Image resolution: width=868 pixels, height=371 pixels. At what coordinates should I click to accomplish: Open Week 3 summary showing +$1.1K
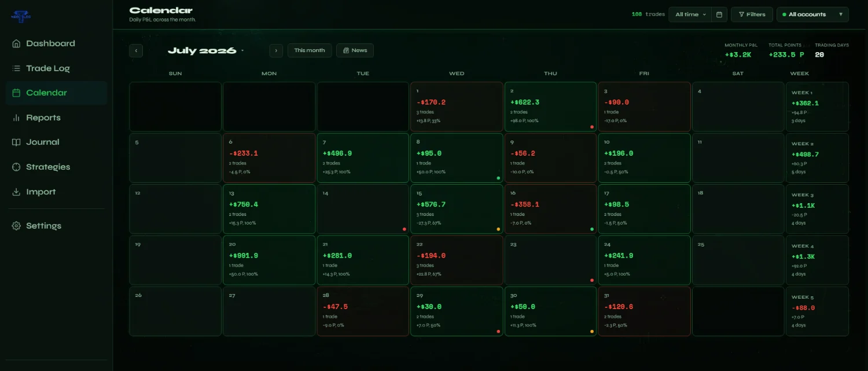click(x=817, y=209)
